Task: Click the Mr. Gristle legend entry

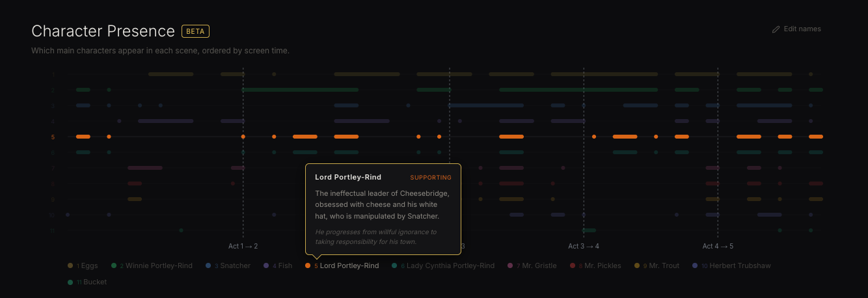Action: click(536, 265)
